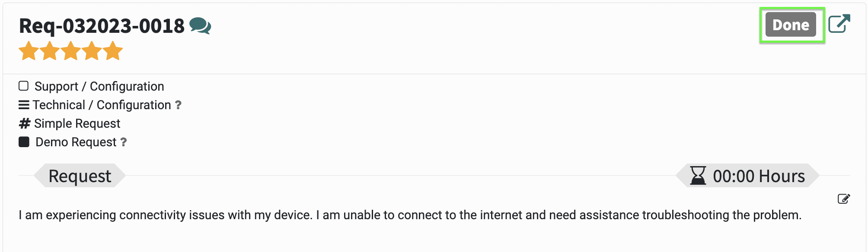Open the comments speech bubble icon

200,26
